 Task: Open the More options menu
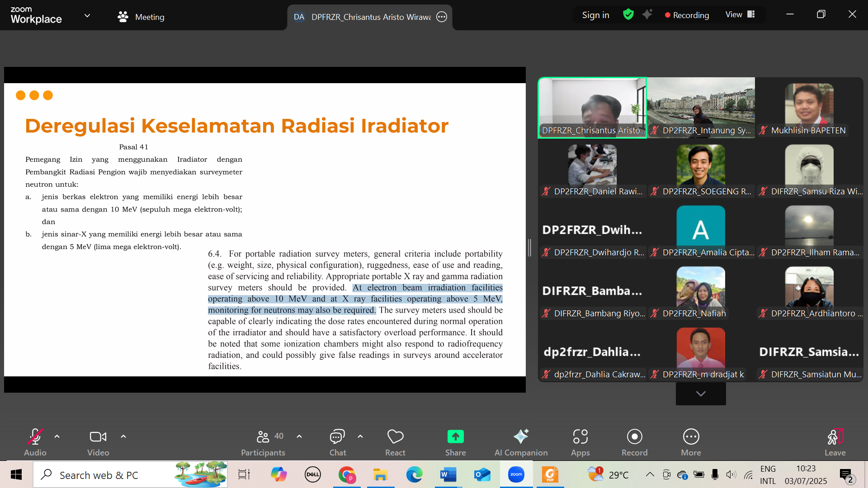coord(691,442)
